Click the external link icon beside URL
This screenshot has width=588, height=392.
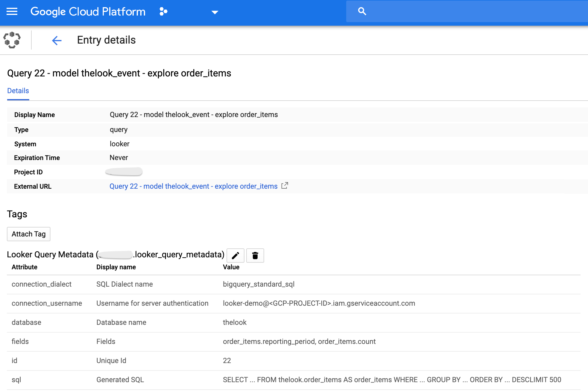285,185
